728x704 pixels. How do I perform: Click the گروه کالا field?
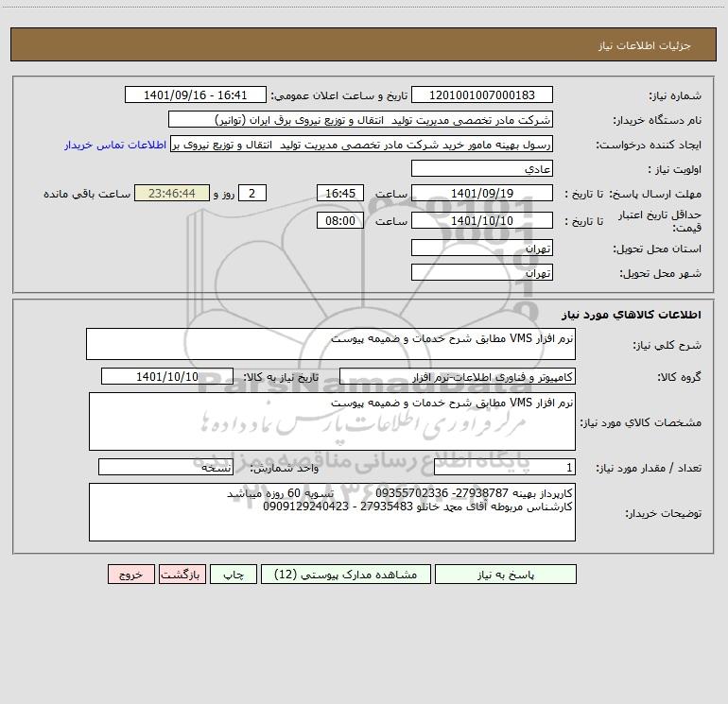point(458,376)
